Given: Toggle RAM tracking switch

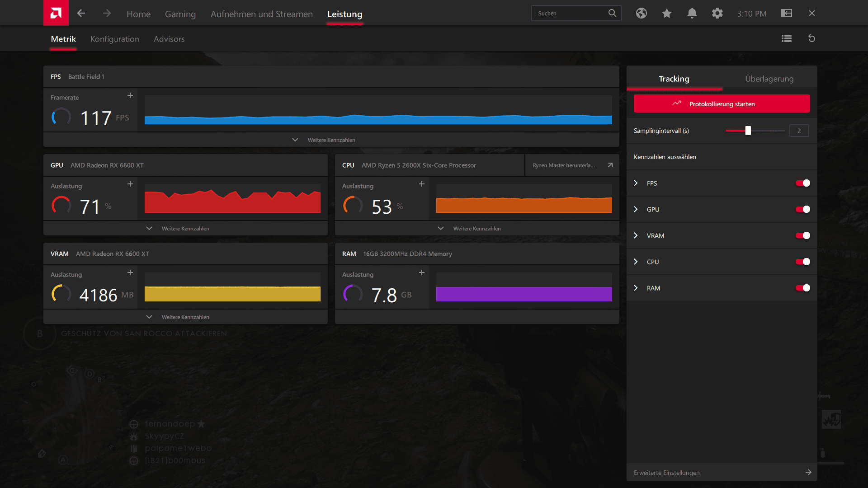Looking at the screenshot, I should [x=803, y=288].
